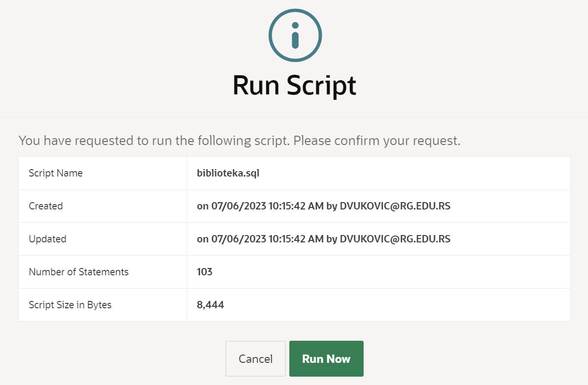Click the 'Please confirm your request' sentence

coord(377,141)
